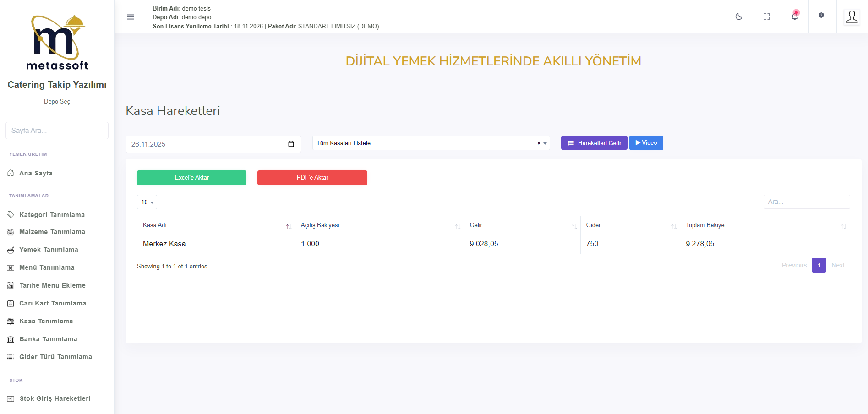The width and height of the screenshot is (868, 414).
Task: Toggle dark mode with the moon icon
Action: (738, 16)
